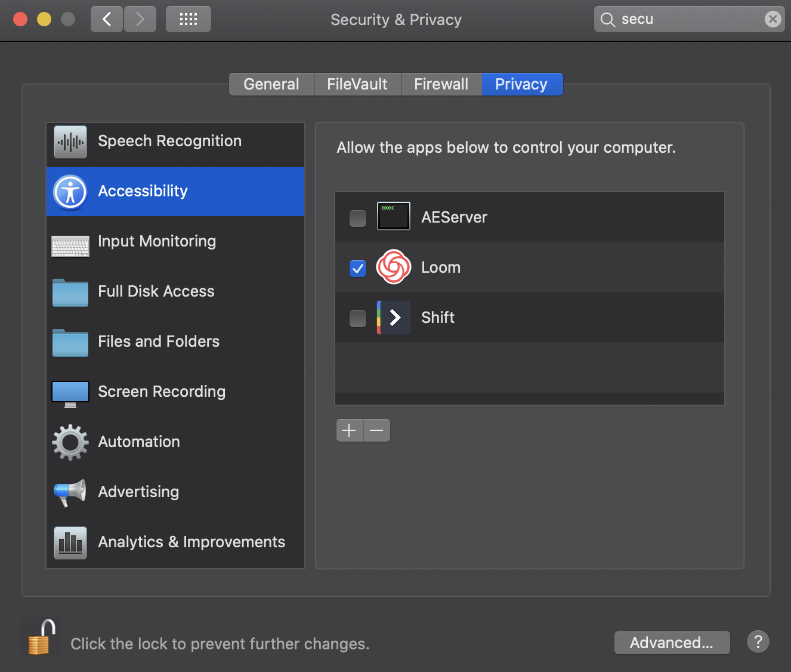The width and height of the screenshot is (791, 672).
Task: Uncheck the Loom accessibility checkbox
Action: 358,268
